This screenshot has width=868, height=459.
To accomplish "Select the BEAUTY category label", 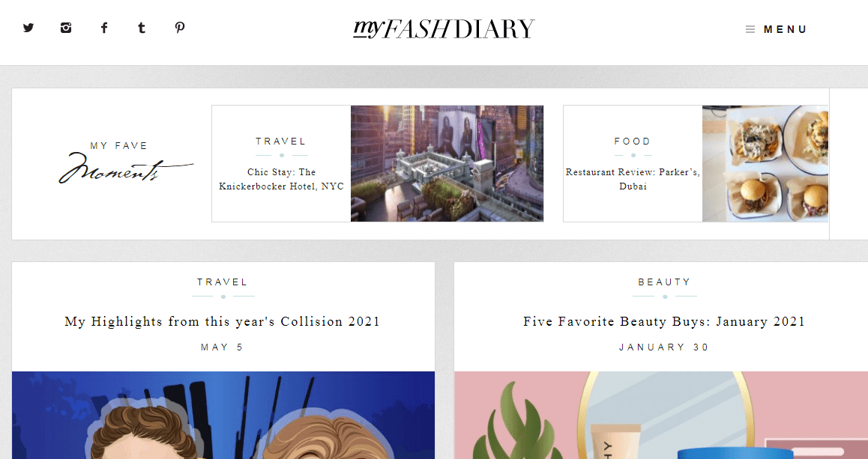I will click(x=664, y=282).
